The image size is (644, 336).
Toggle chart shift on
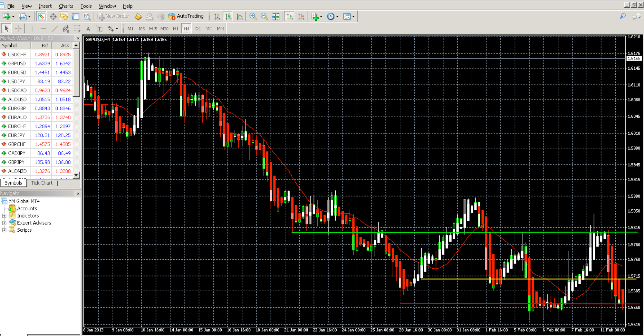point(301,16)
